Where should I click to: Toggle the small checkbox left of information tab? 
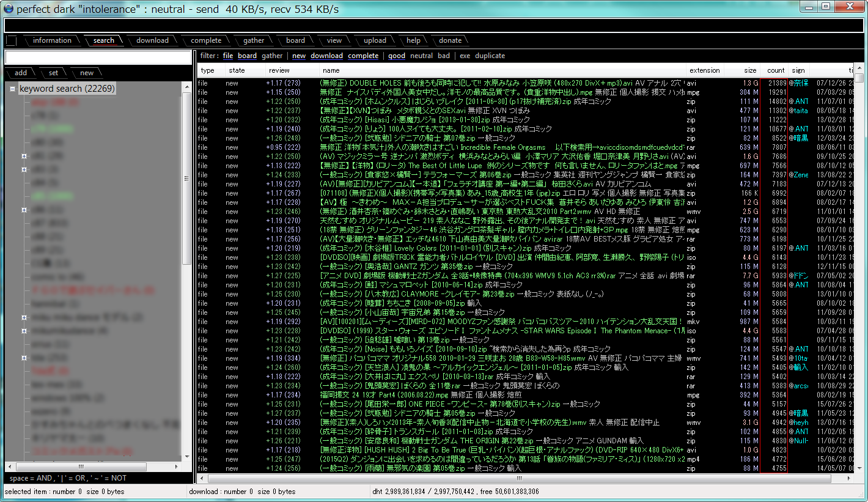point(11,41)
